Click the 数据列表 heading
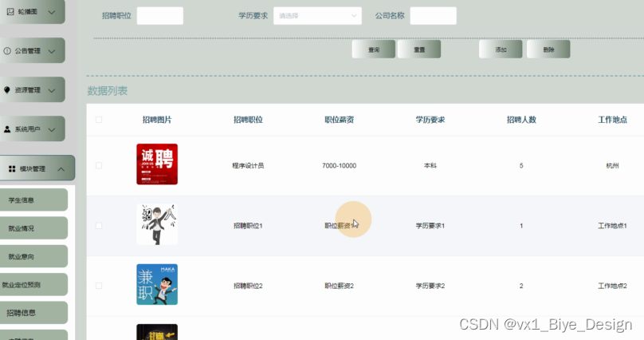The image size is (644, 340). click(x=107, y=91)
